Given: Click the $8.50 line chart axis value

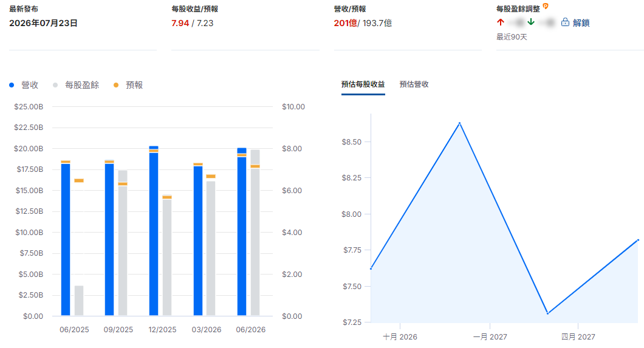Looking at the screenshot, I should point(352,142).
